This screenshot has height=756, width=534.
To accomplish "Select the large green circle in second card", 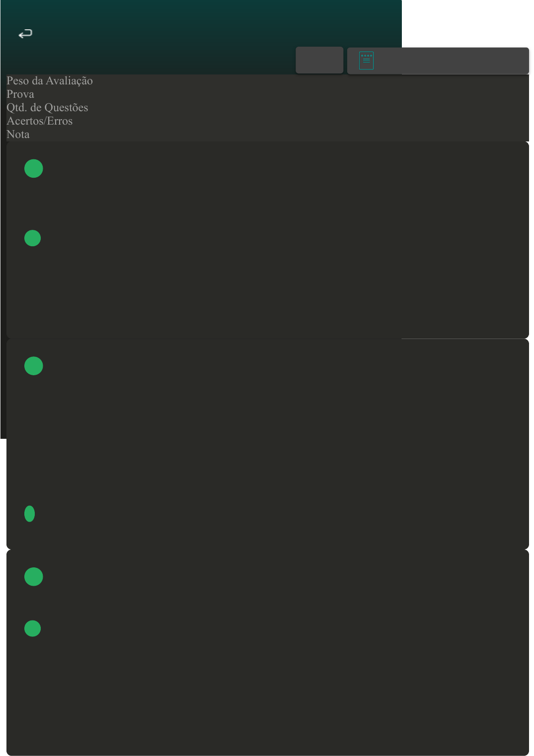I will pyautogui.click(x=34, y=366).
